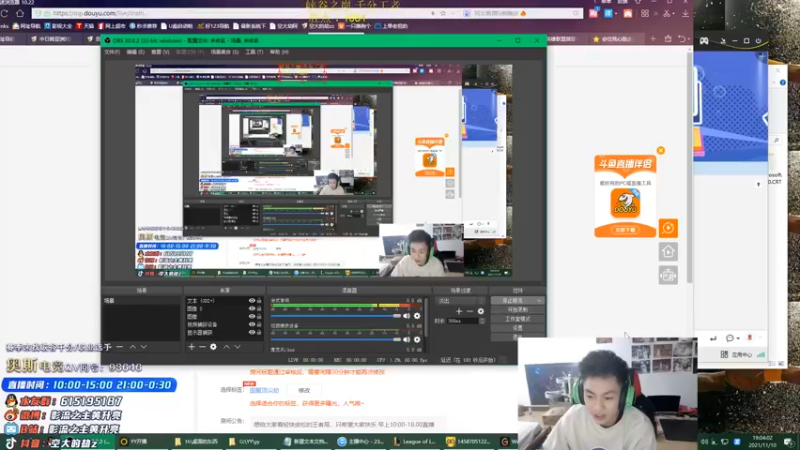Close the 斗鱼直播伴侣 promo widget
The image size is (800, 450).
661,151
